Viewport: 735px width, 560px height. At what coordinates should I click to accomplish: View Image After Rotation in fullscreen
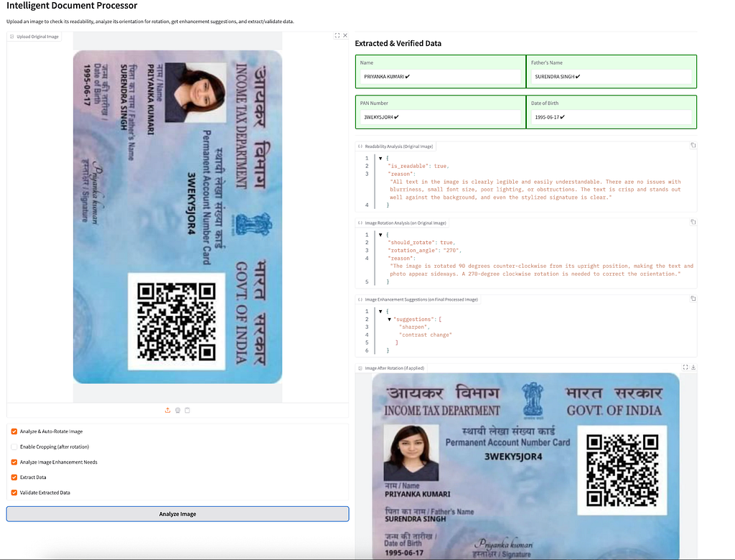[x=685, y=368]
